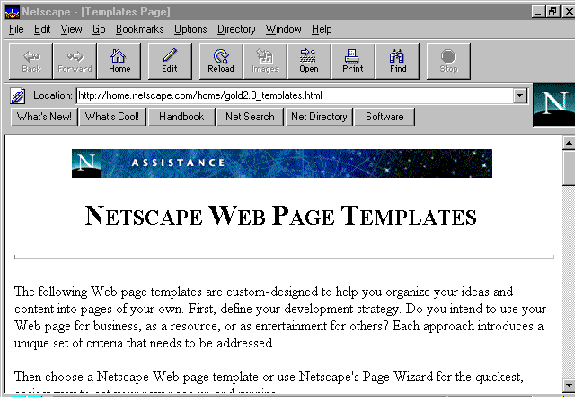Open the Edit menu

(x=42, y=29)
